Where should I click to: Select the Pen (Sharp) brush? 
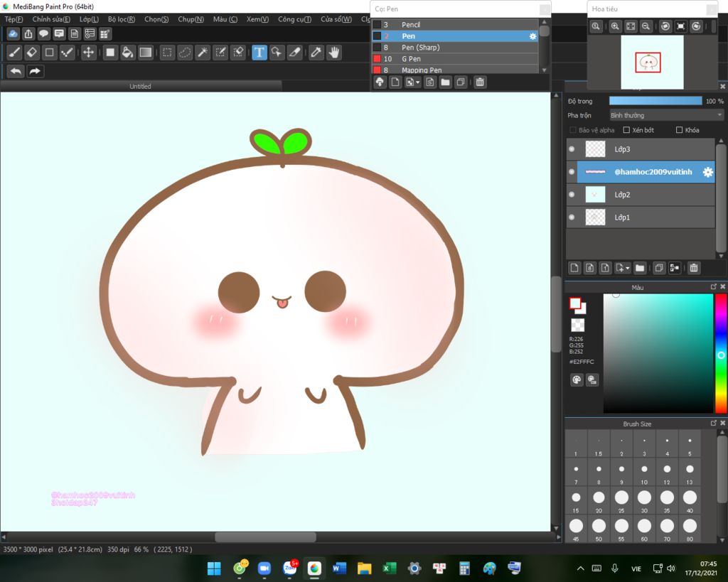click(x=455, y=48)
